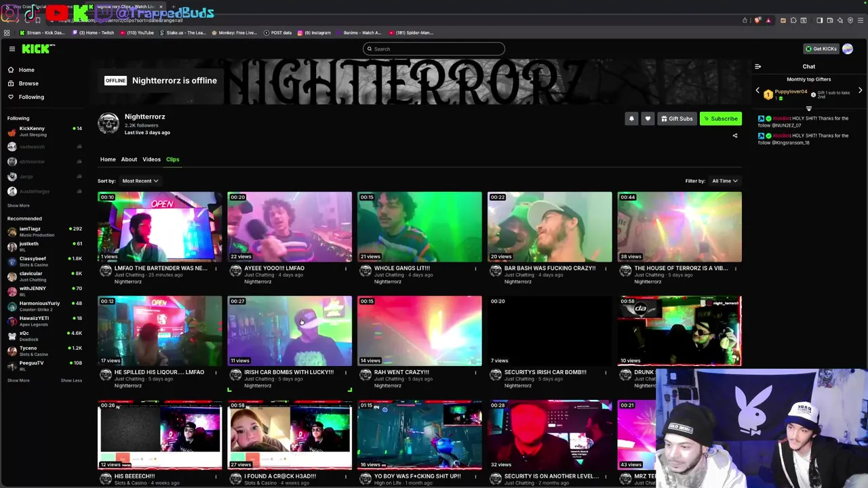
Task: Open the Home - Twitch bookmark
Action: point(94,33)
